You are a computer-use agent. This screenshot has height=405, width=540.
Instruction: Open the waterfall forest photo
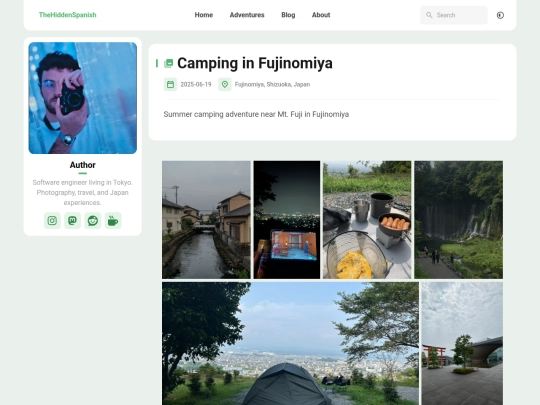[458, 220]
